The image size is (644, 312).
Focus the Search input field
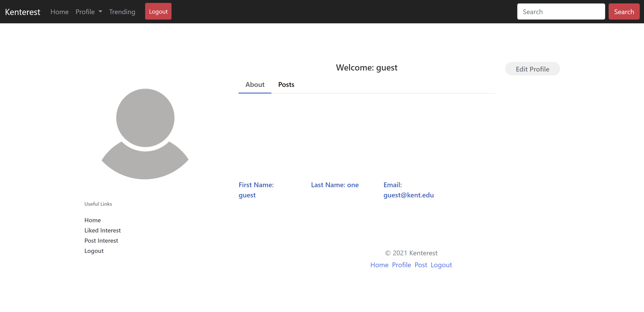561,12
